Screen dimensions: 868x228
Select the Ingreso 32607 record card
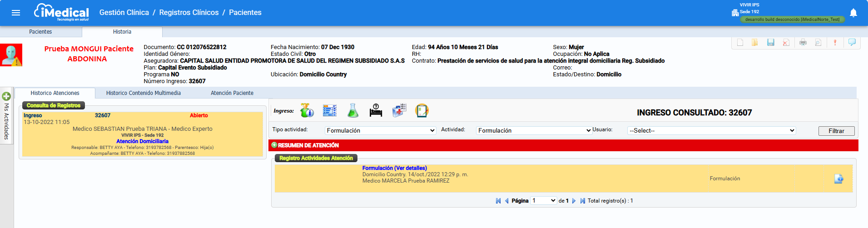(x=142, y=134)
